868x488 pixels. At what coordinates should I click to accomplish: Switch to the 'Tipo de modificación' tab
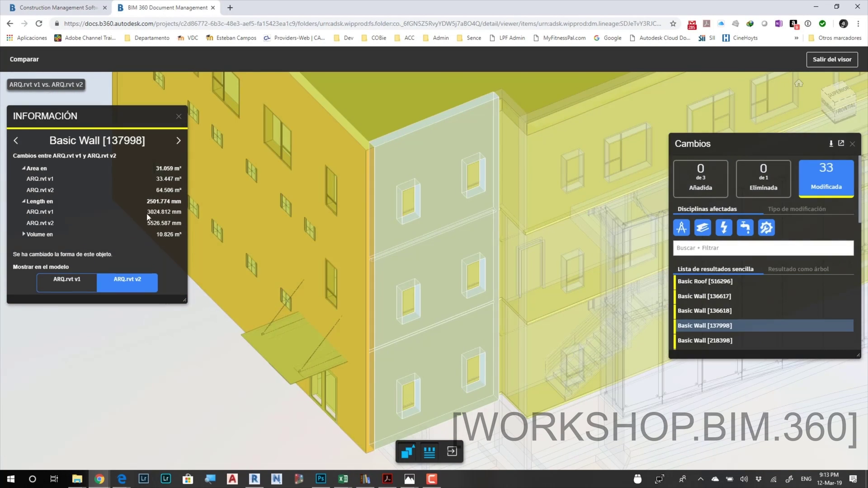[x=797, y=209]
